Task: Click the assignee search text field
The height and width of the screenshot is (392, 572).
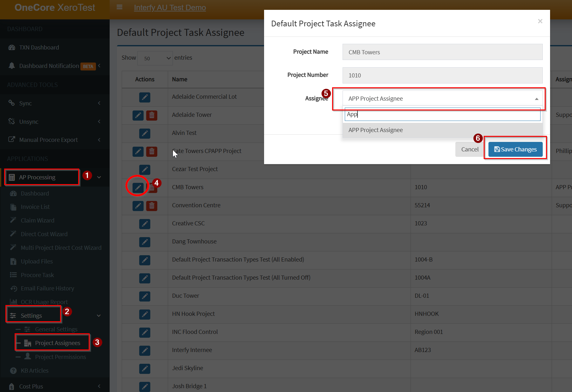Action: [x=442, y=114]
